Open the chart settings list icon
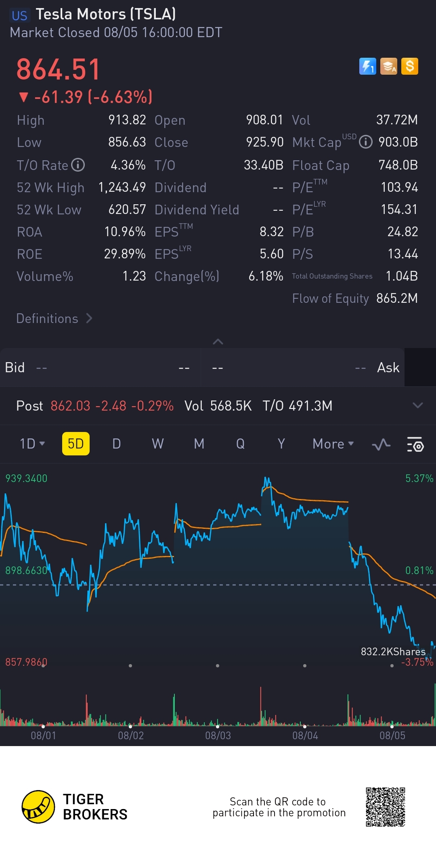 415,444
